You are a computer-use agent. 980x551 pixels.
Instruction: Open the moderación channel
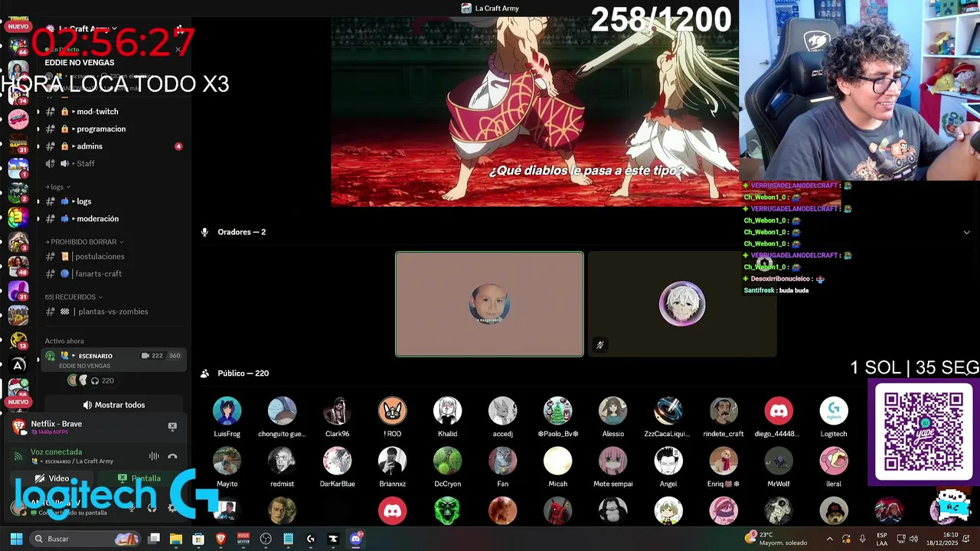pyautogui.click(x=113, y=219)
